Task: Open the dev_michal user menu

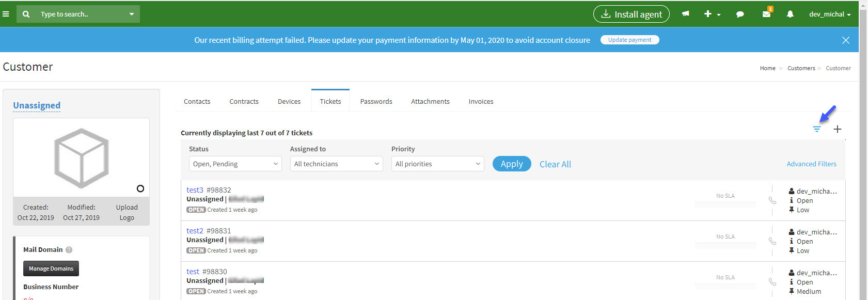Action: 830,14
